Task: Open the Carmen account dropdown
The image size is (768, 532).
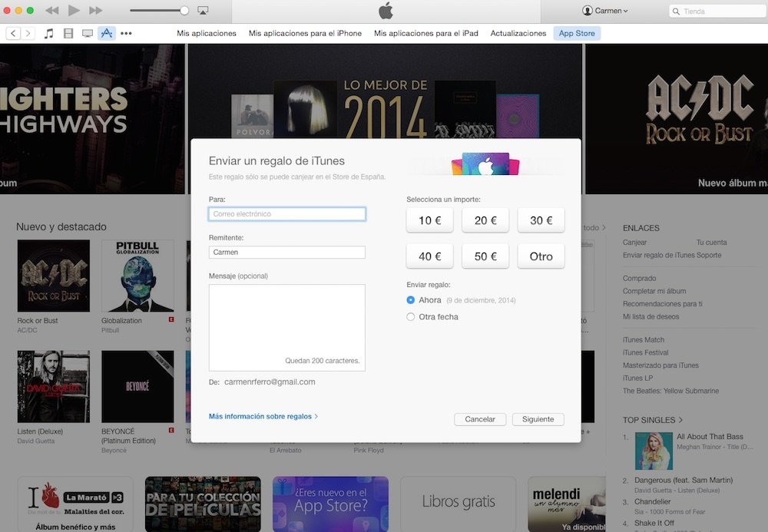Action: 605,11
